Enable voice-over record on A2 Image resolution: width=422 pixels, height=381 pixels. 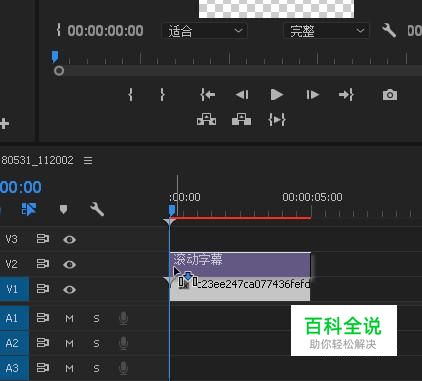[123, 343]
